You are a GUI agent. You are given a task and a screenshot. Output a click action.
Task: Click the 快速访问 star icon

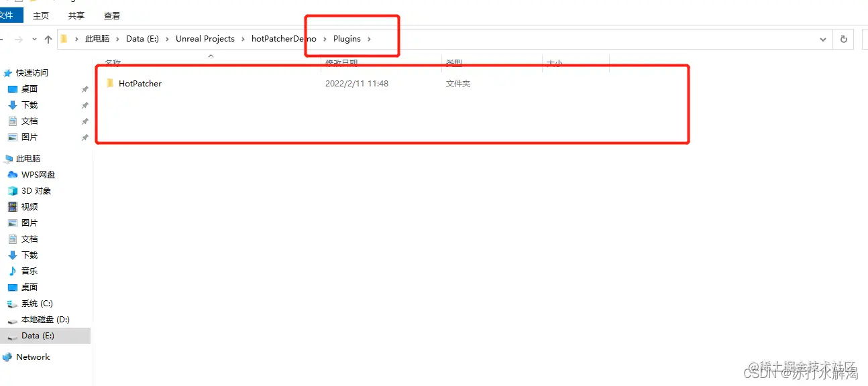point(8,73)
